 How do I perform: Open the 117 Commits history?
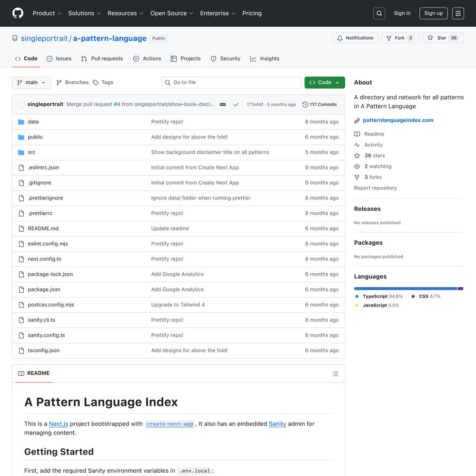[x=319, y=105]
